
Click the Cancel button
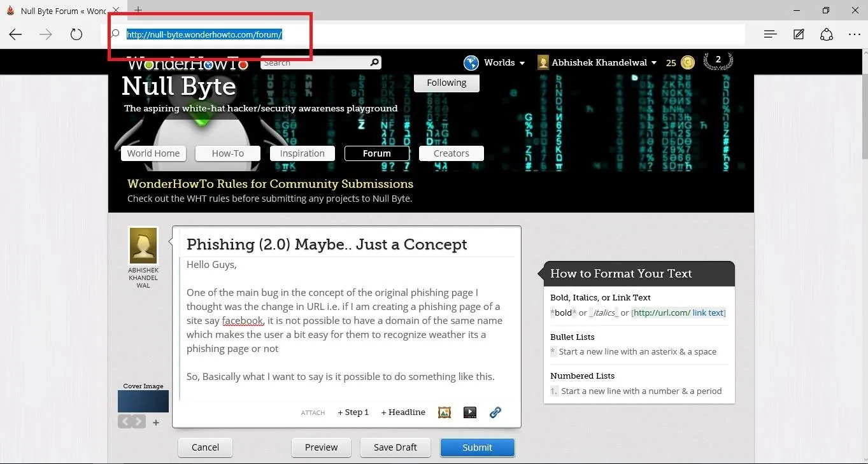pos(205,447)
